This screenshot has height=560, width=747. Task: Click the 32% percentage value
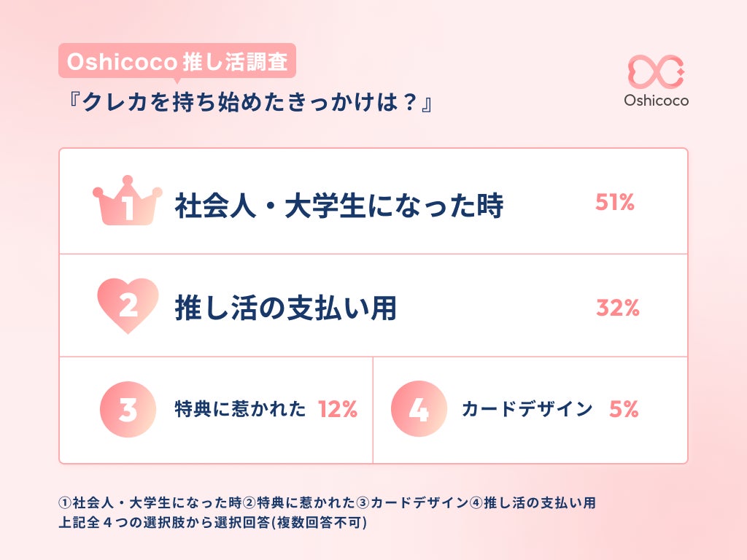(x=617, y=308)
